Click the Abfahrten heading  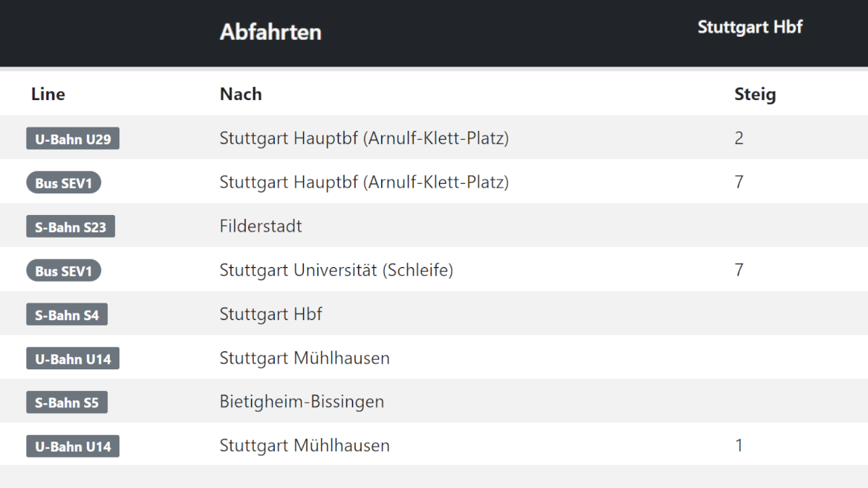coord(271,32)
